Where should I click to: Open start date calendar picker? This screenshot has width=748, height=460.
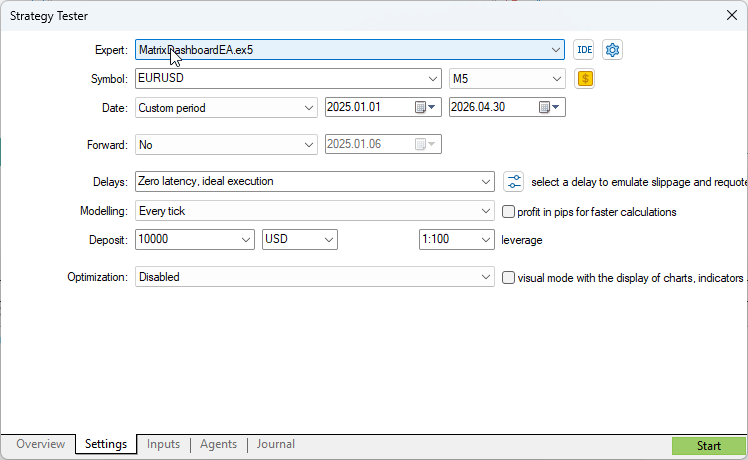pyautogui.click(x=425, y=107)
